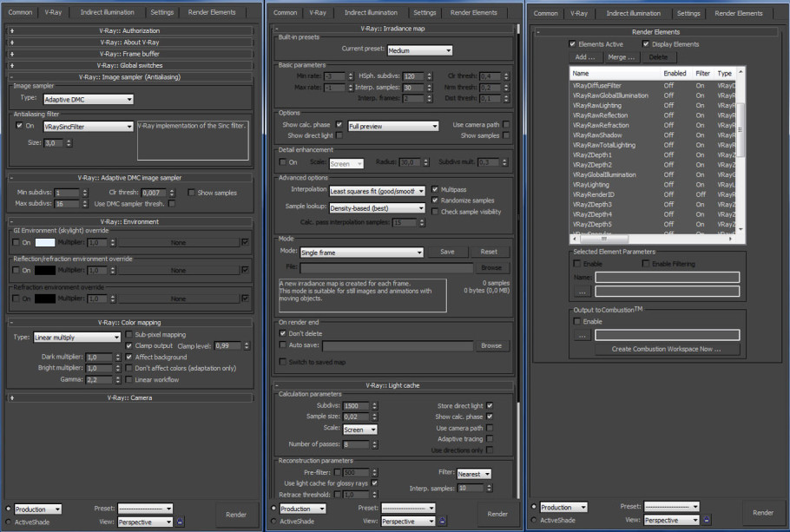Screen dimensions: 790x532
Task: Click the Add ... render element button
Action: coord(585,57)
